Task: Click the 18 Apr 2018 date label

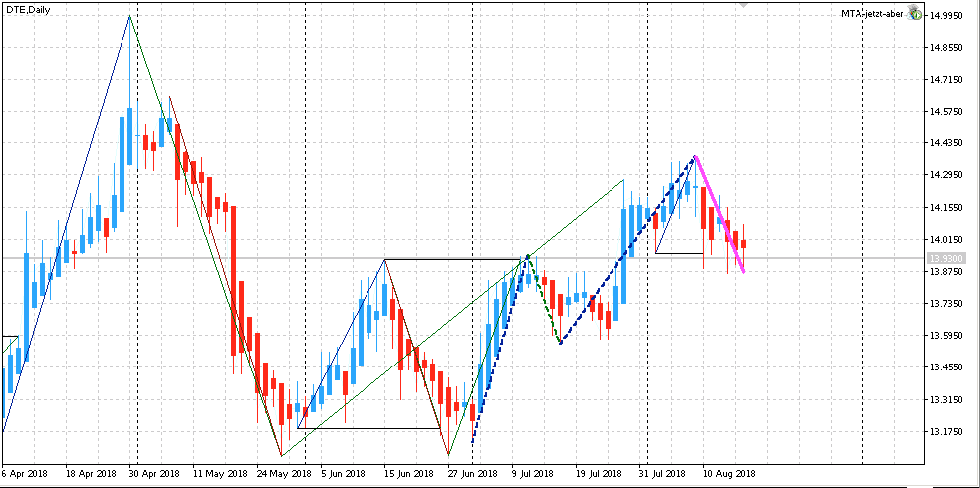Action: pyautogui.click(x=91, y=474)
